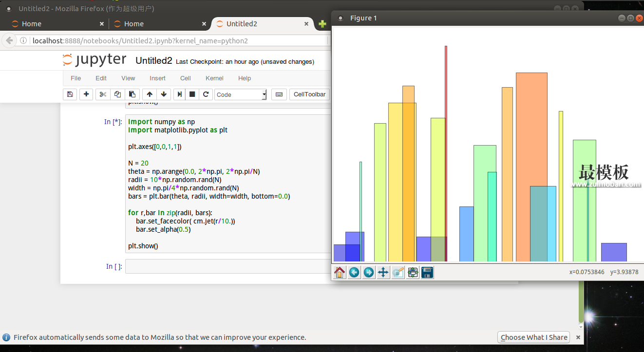Image resolution: width=644 pixels, height=352 pixels.
Task: Move selected cell down
Action: (164, 94)
